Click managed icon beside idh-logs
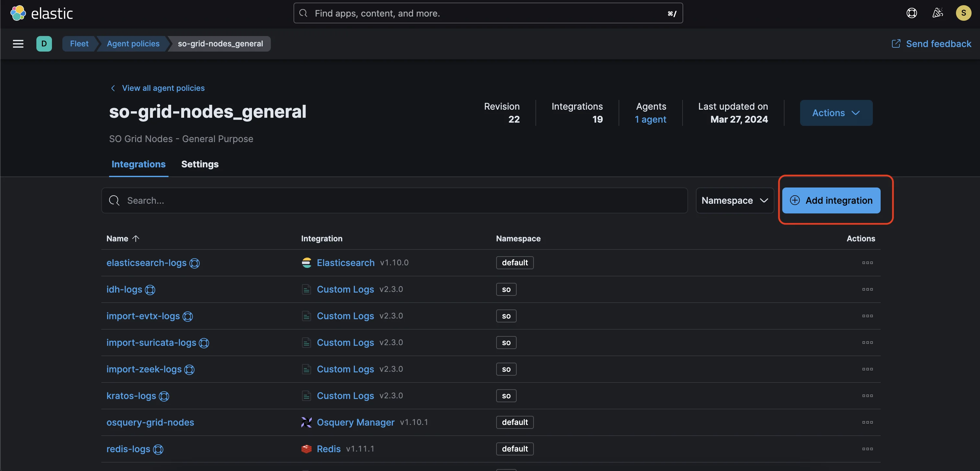 pyautogui.click(x=150, y=290)
